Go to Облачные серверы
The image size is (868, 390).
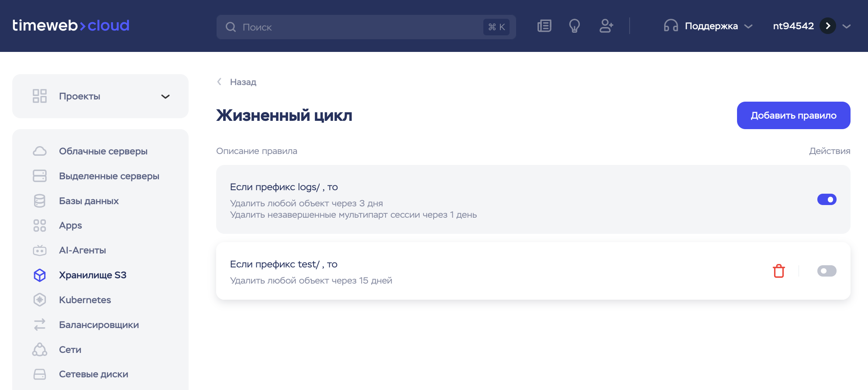point(103,151)
